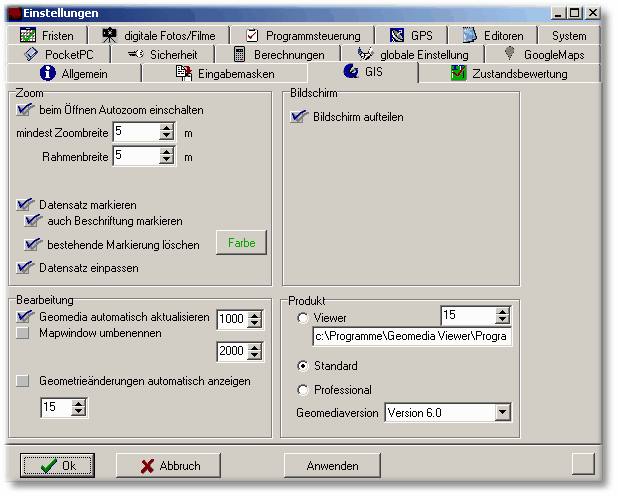This screenshot has width=619, height=498.
Task: Open the System tab
Action: pyautogui.click(x=569, y=35)
